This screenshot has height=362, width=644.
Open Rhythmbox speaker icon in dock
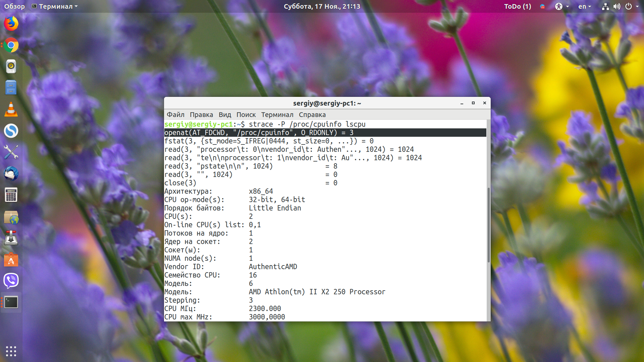[x=11, y=66]
